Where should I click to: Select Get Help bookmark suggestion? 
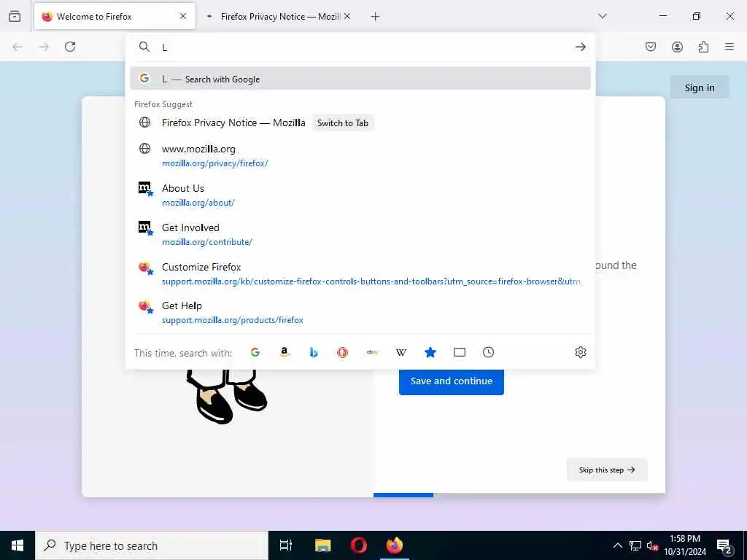(x=360, y=312)
